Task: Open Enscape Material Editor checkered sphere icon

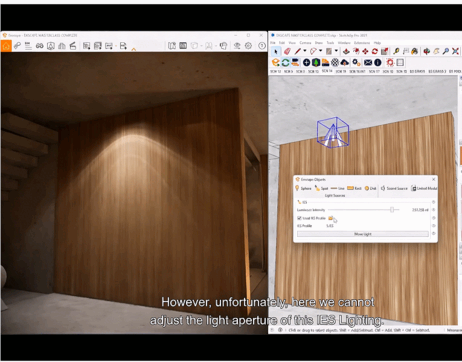Action: [335, 62]
